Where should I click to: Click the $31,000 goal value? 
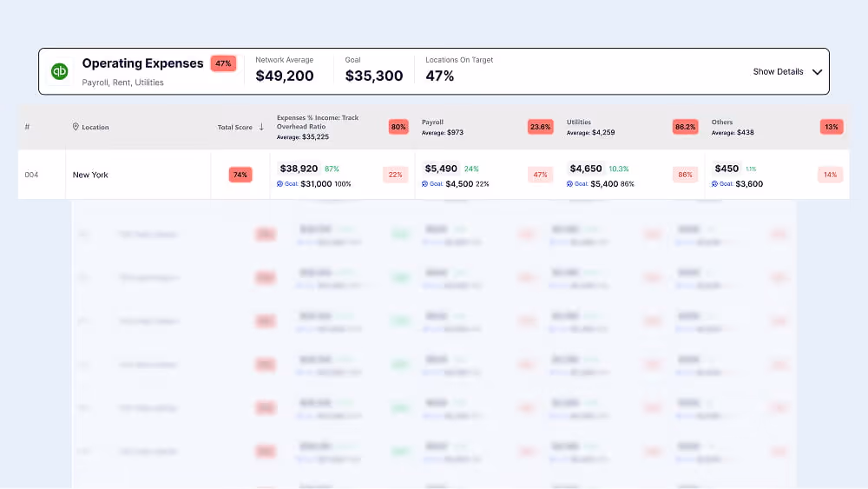pyautogui.click(x=316, y=184)
